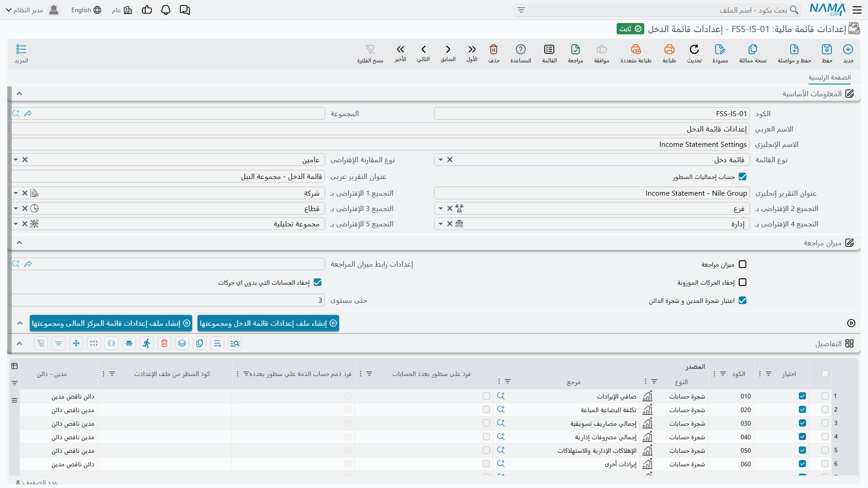Open the اختيار column filter icon
The height and width of the screenshot is (488, 868).
769,374
